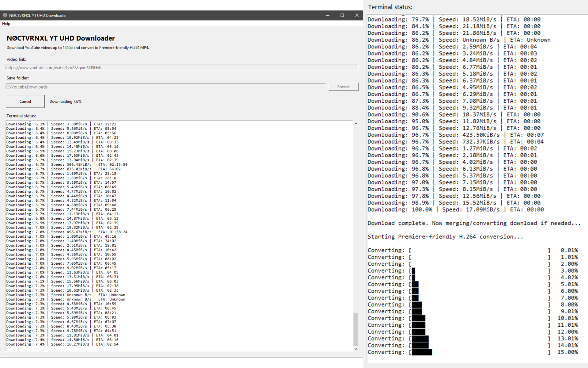Click 'Downloading: 100.0%' line in right panel
The image size is (588, 368).
[x=456, y=210]
